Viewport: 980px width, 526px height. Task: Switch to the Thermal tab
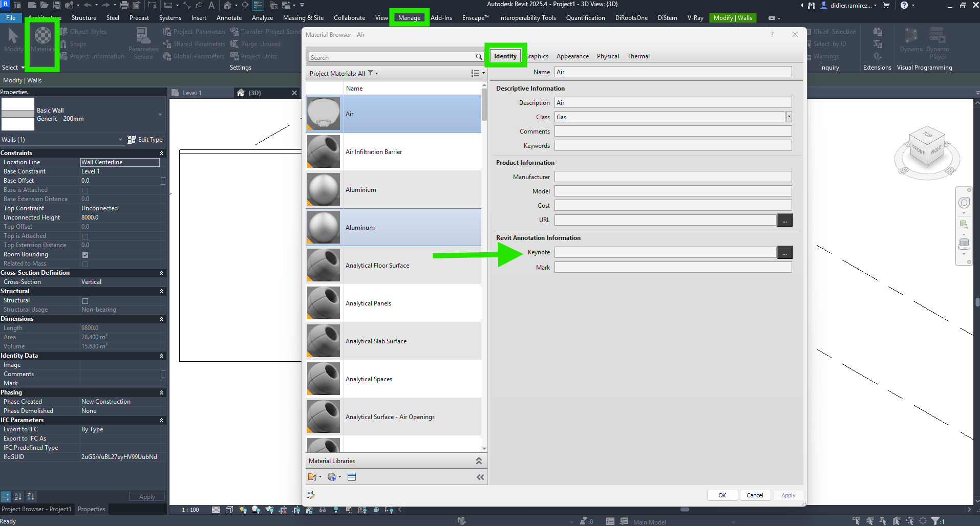point(638,56)
